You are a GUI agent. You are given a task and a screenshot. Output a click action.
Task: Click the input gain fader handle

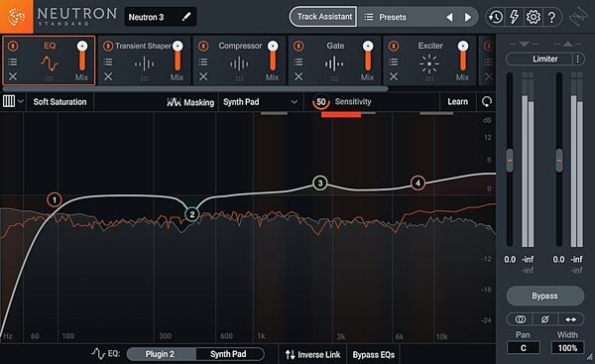tap(510, 161)
